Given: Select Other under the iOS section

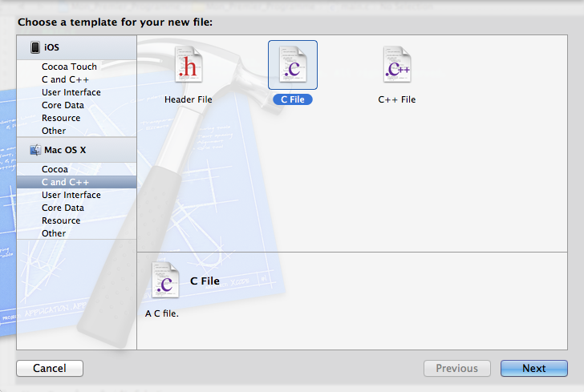Looking at the screenshot, I should (54, 131).
